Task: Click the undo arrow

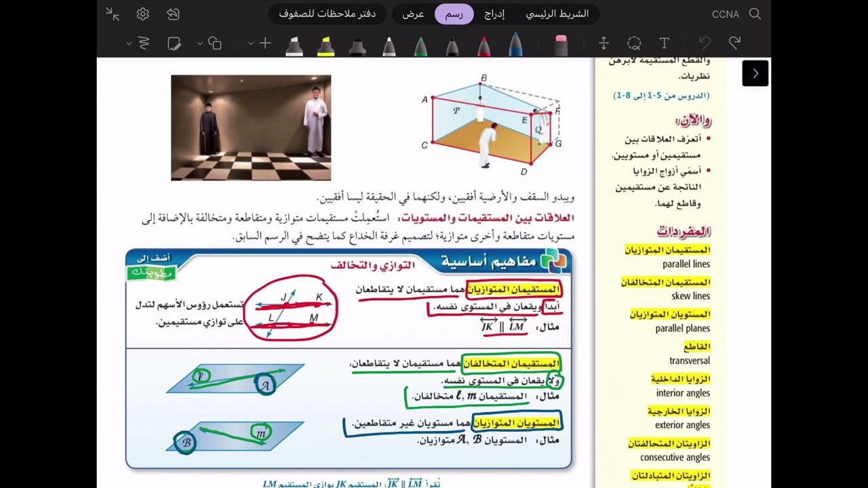Action: coord(705,43)
